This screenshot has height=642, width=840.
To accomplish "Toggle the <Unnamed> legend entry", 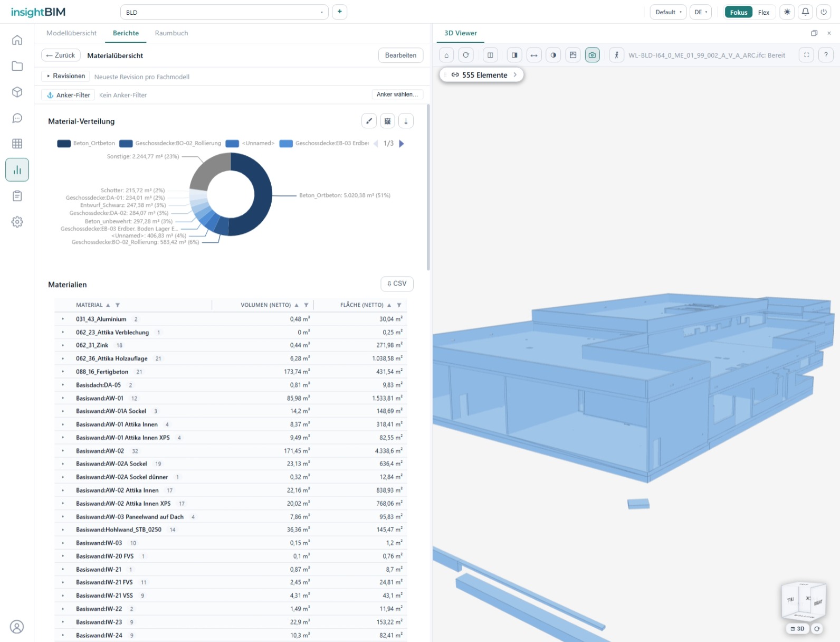I will (250, 144).
